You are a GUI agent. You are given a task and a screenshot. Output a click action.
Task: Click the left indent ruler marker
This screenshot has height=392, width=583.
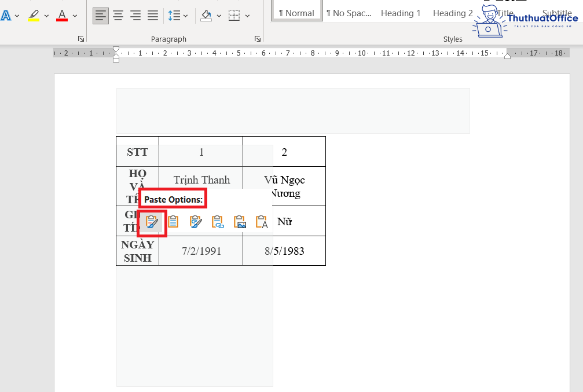tap(116, 60)
